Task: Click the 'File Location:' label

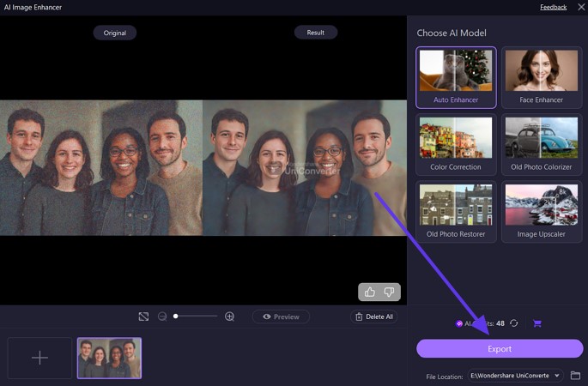Action: [445, 377]
